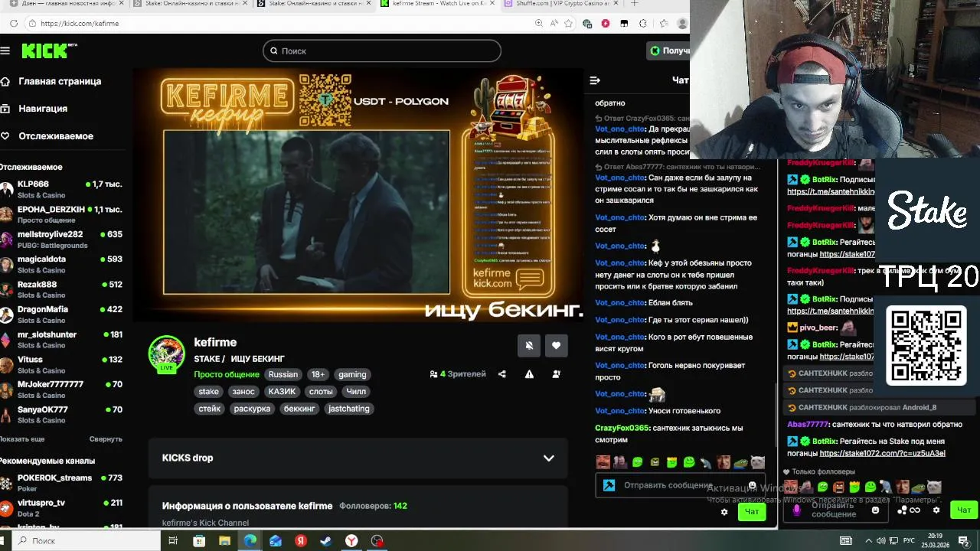This screenshot has width=980, height=551.
Task: Open Steam from the taskbar
Action: tap(326, 540)
